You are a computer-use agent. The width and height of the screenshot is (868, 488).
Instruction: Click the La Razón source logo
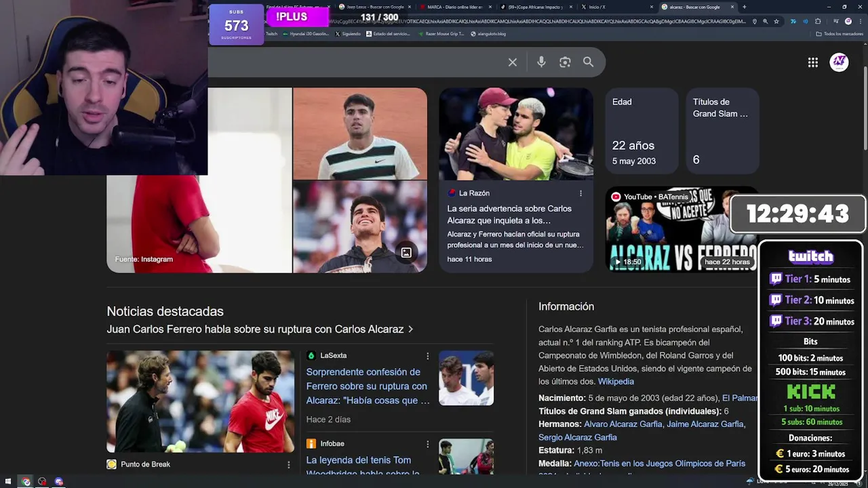[452, 193]
